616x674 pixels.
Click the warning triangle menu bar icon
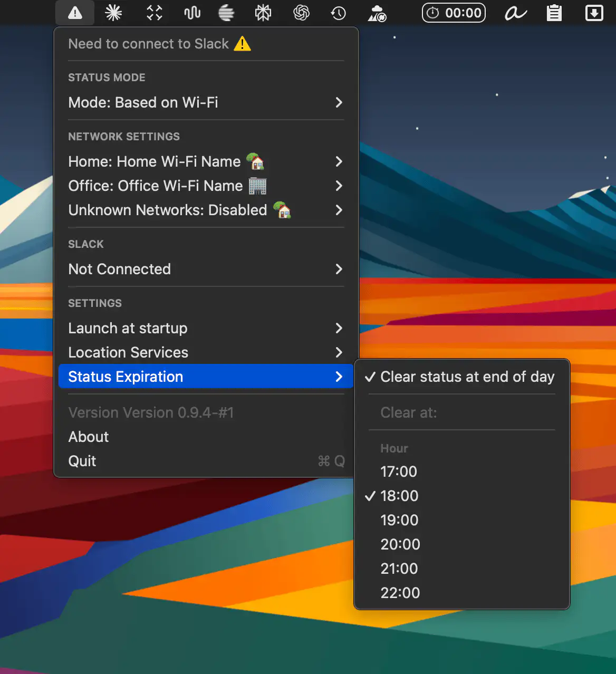(x=75, y=13)
